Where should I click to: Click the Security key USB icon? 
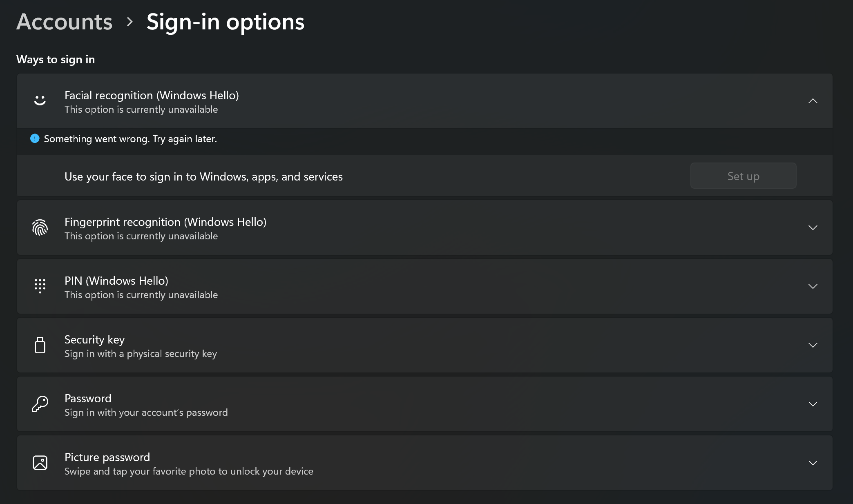(40, 345)
